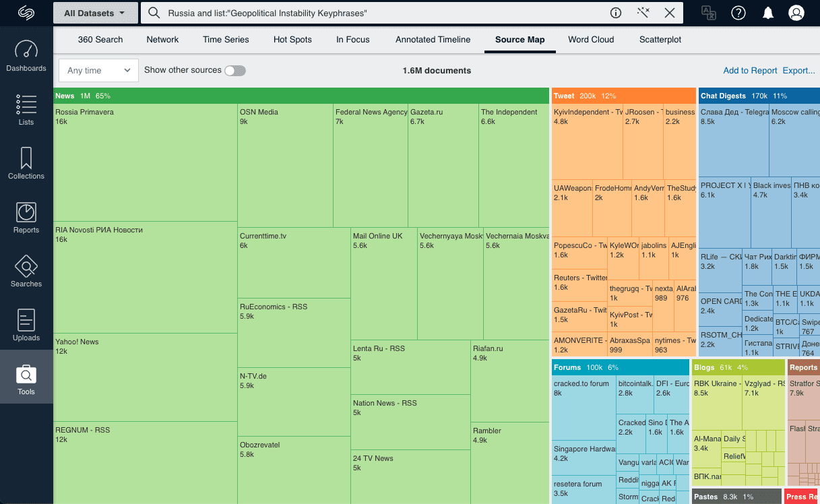Select the OSN Media source block
The width and height of the screenshot is (820, 504).
(x=285, y=165)
